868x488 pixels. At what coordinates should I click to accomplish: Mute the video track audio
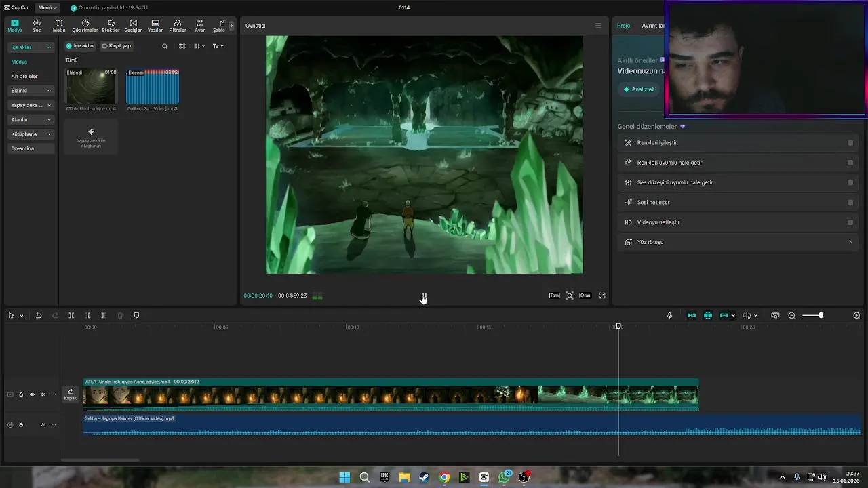pyautogui.click(x=43, y=394)
